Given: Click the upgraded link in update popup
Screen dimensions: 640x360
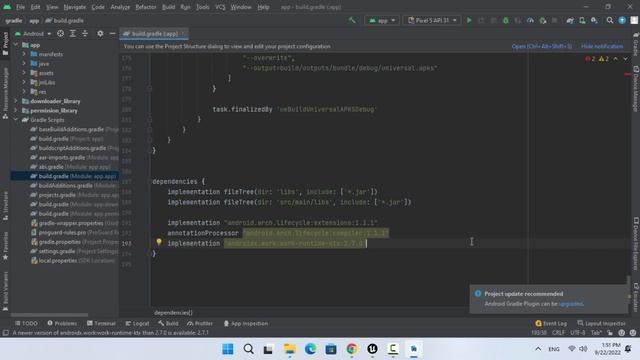Looking at the screenshot, I should pyautogui.click(x=571, y=304).
